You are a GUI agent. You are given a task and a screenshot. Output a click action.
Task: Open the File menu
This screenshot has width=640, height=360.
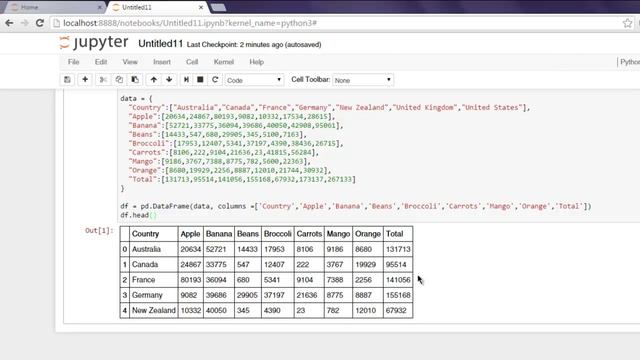tap(73, 62)
